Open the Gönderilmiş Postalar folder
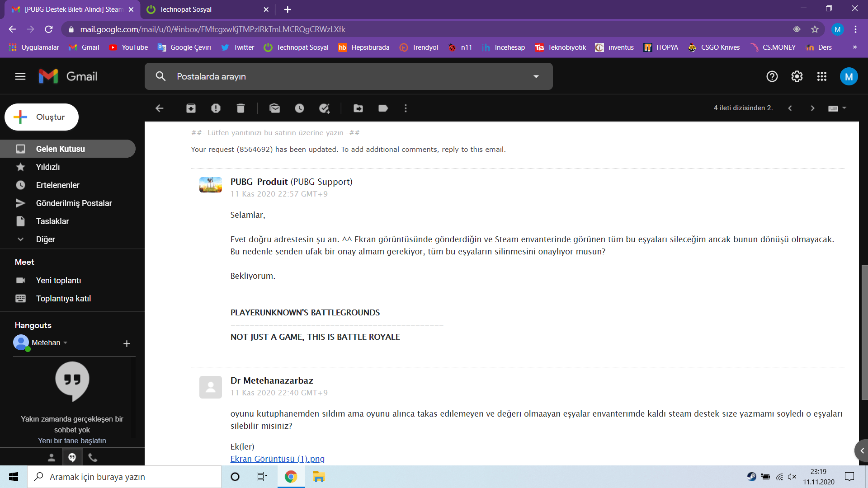The width and height of the screenshot is (868, 488). pos(74,203)
